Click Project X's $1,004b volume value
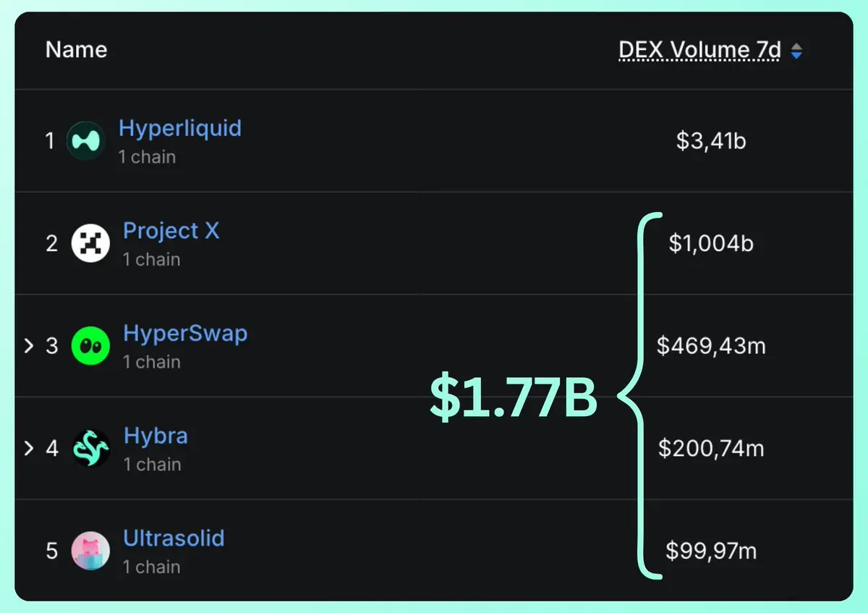Viewport: 868px width, 613px height. click(711, 243)
